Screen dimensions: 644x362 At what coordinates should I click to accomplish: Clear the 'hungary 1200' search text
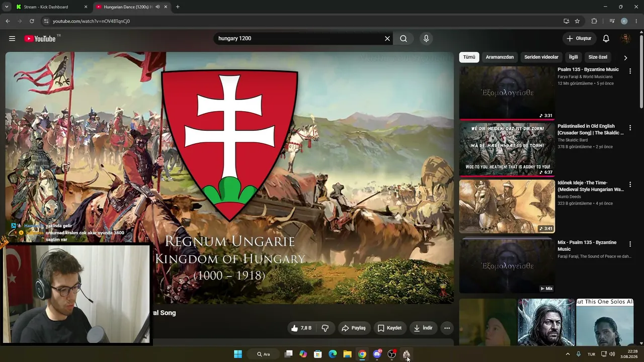tap(387, 39)
